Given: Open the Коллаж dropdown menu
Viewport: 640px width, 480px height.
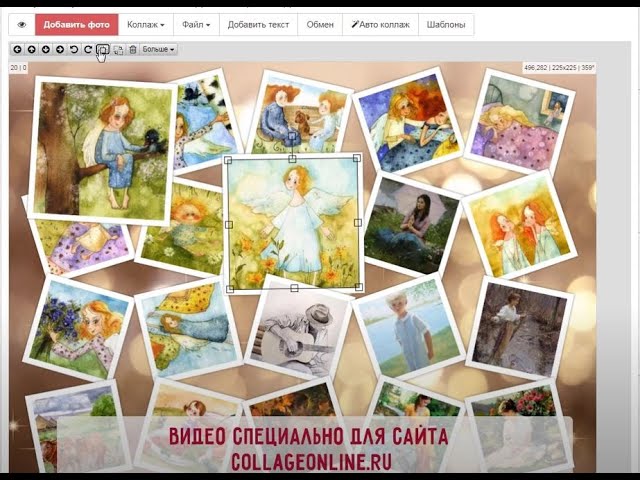Looking at the screenshot, I should (x=146, y=24).
